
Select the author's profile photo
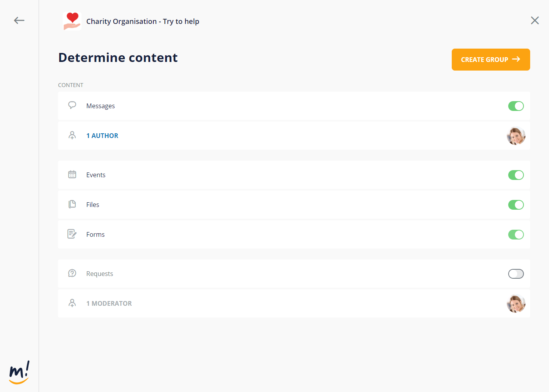tap(516, 136)
